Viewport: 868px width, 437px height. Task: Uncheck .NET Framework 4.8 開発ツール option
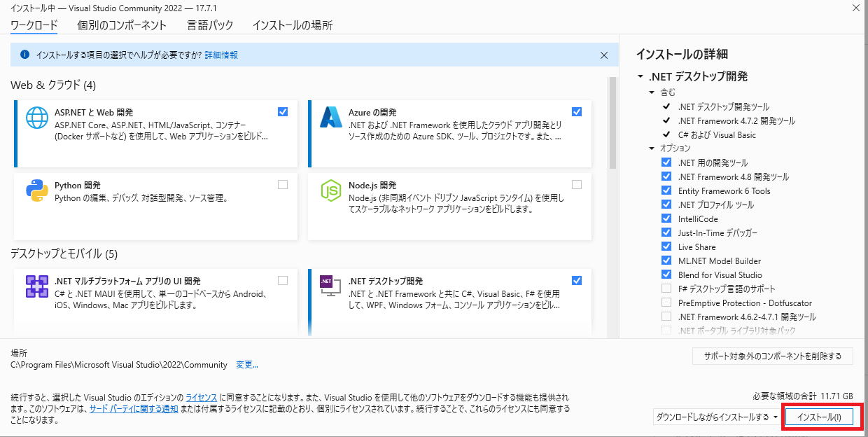click(x=666, y=176)
